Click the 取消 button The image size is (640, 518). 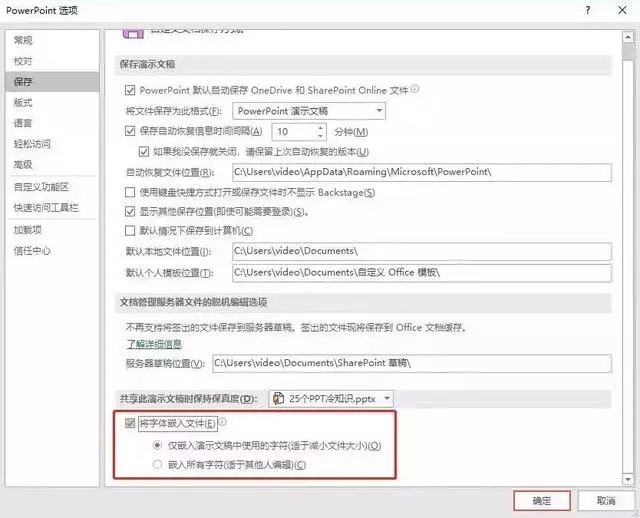point(606,500)
